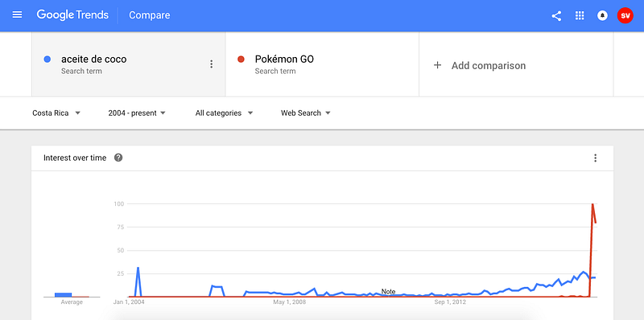Expand the Web Search type dropdown
644x320 pixels.
[x=306, y=113]
